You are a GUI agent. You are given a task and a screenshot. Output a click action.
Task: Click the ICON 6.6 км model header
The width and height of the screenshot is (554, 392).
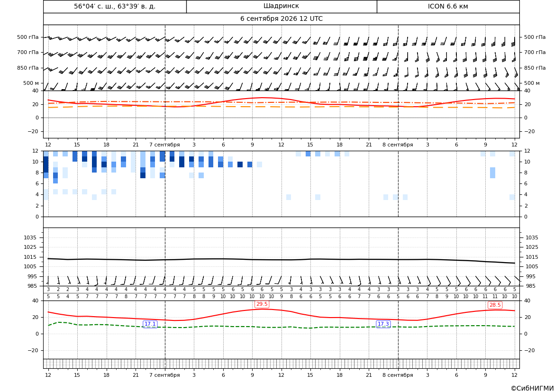tap(448, 6)
